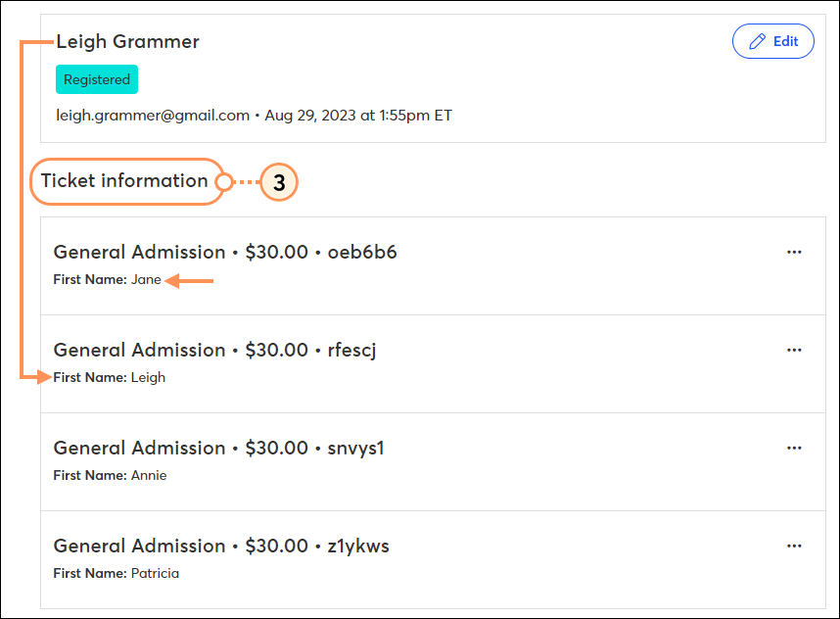Click First Name Jane on first ticket
Viewport: 840px width, 619px height.
point(107,280)
